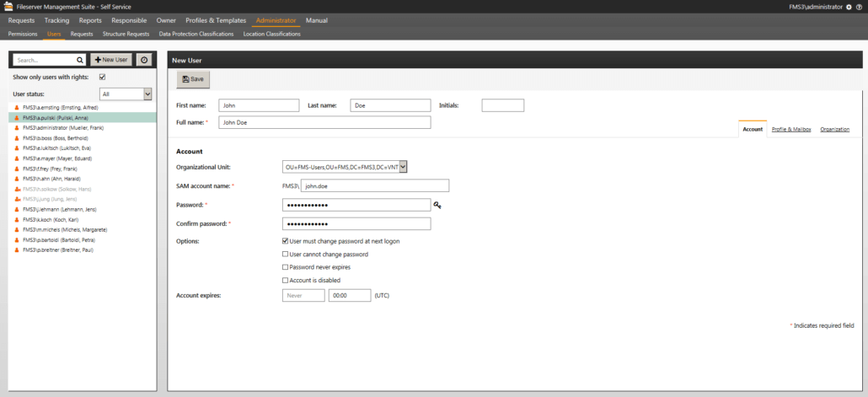The width and height of the screenshot is (868, 397).
Task: Switch to Profile & Mailbox tab
Action: tap(791, 129)
